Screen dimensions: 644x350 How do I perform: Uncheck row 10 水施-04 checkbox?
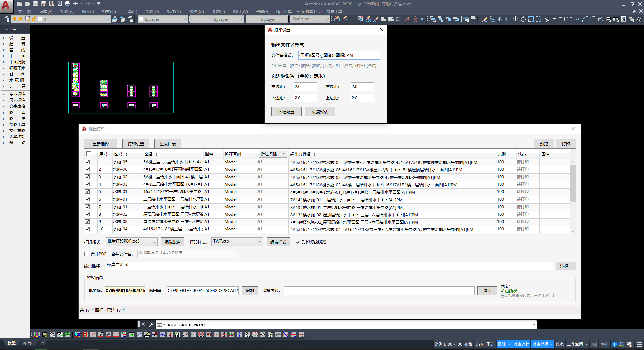(87, 229)
